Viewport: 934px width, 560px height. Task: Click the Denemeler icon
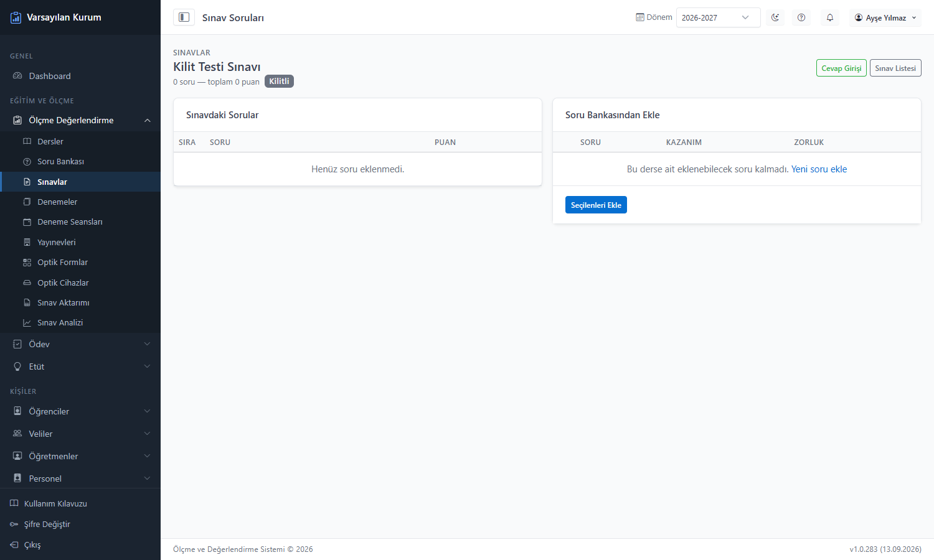coord(27,202)
